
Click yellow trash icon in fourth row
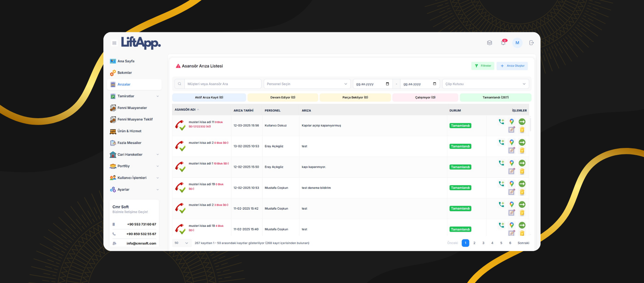pos(522,192)
